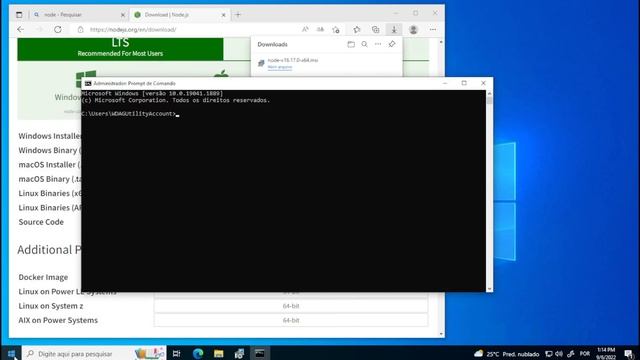
Task: Click 'Windows Binary' row on Node.js page
Action: click(x=49, y=150)
